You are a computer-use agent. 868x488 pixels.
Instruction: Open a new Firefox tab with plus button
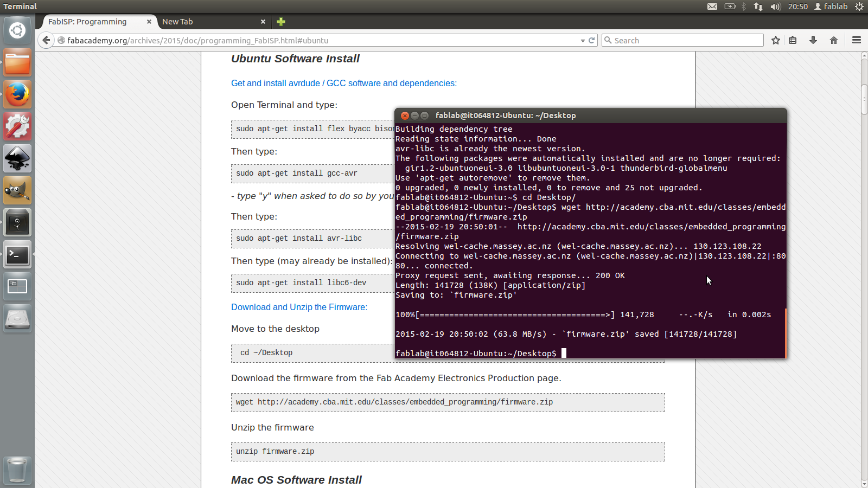[x=280, y=22]
